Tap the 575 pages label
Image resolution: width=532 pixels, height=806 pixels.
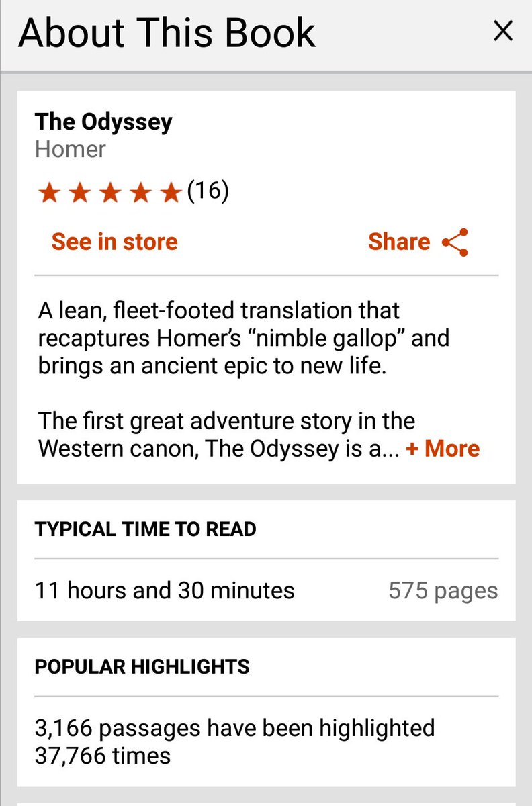tap(443, 591)
